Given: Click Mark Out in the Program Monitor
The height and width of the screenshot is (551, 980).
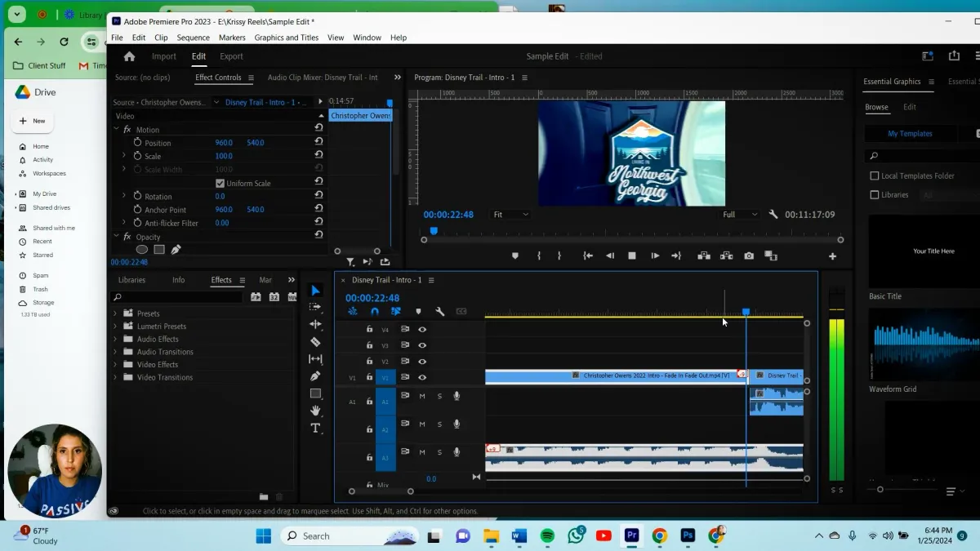Looking at the screenshot, I should pos(559,256).
